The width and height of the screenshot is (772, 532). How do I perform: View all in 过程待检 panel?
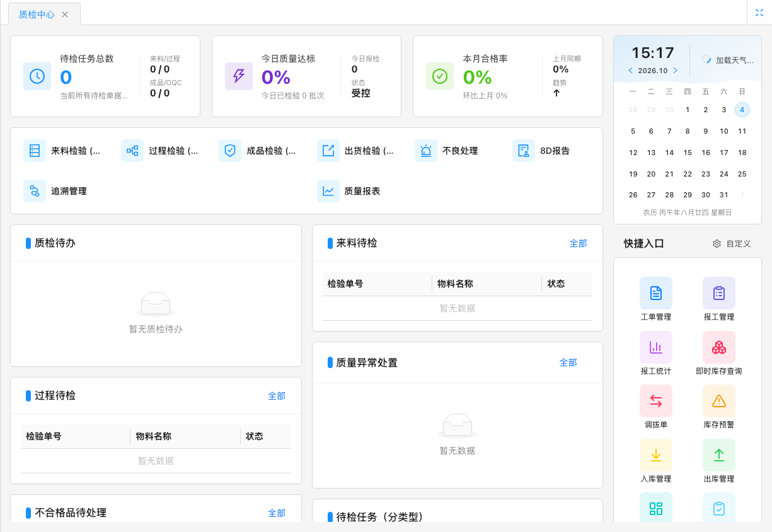(x=277, y=396)
